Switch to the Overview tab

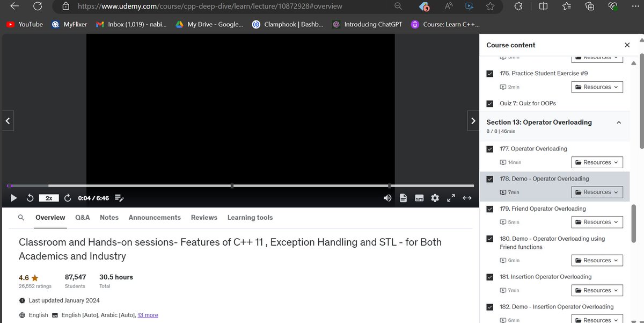tap(50, 218)
